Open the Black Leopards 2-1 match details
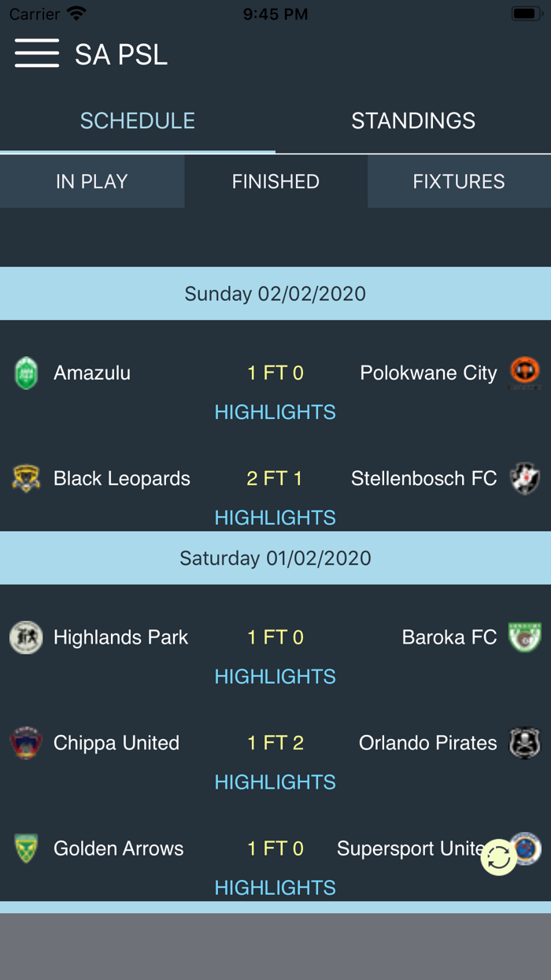Screen dimensions: 551x980 pyautogui.click(x=275, y=478)
